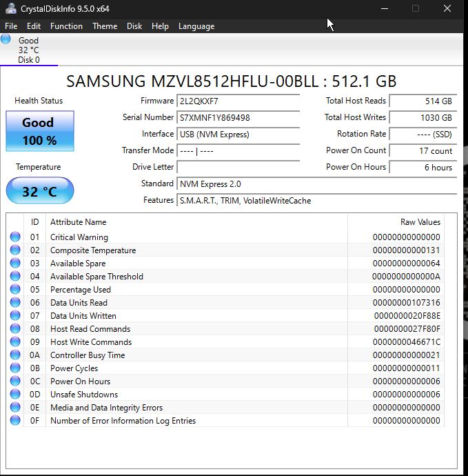Click status orb for Critical Warning row
468x476 pixels.
pos(15,237)
